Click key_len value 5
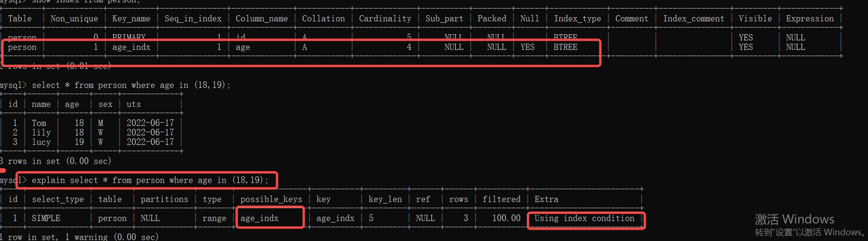This screenshot has height=241, width=868. tap(371, 218)
